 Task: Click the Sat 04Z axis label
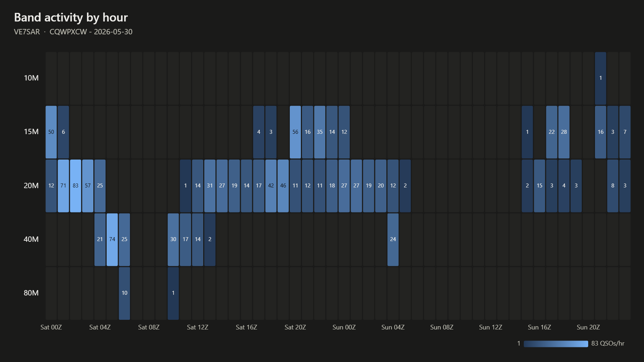pos(100,327)
